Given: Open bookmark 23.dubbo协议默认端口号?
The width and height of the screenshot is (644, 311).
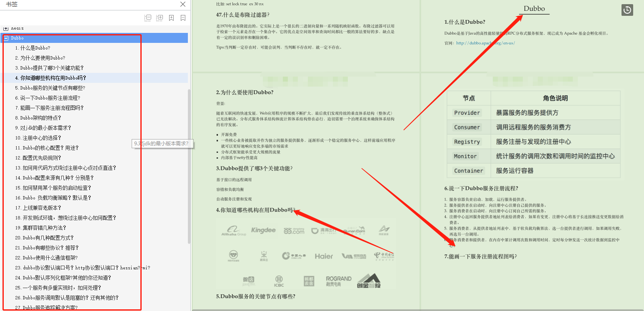Looking at the screenshot, I should tap(83, 268).
